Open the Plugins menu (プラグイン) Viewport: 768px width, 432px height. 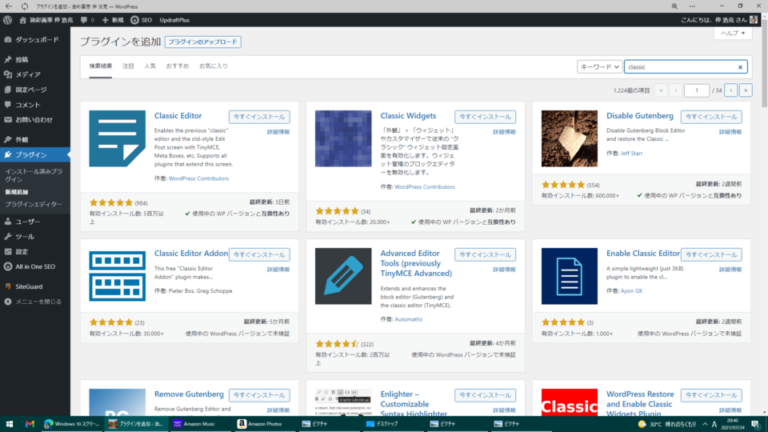[x=35, y=155]
